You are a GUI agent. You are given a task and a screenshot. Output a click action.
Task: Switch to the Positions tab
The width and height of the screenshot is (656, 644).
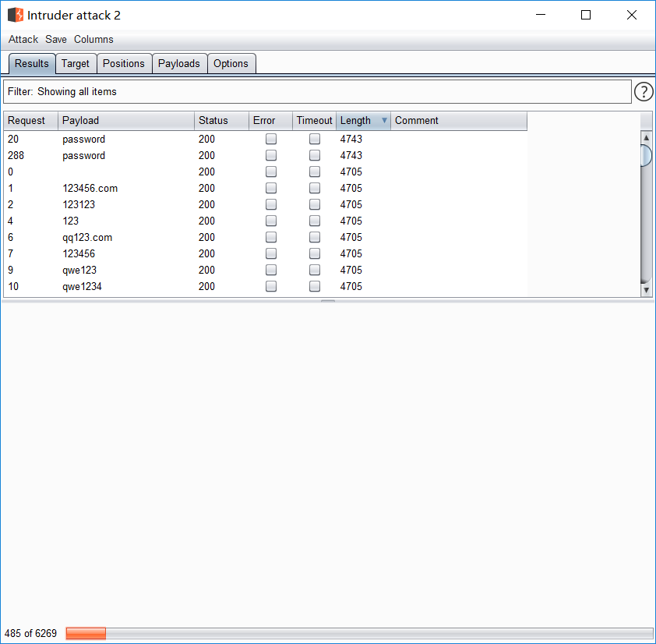[x=124, y=63]
